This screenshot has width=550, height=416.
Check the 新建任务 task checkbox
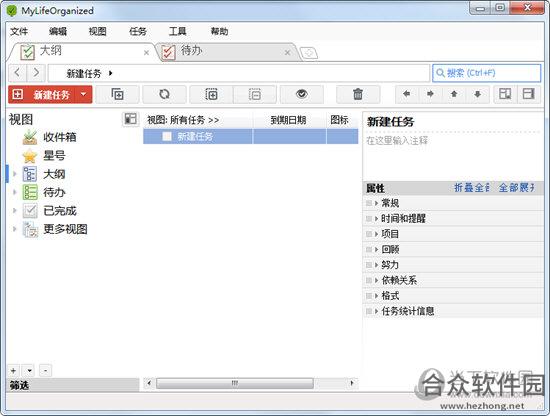pyautogui.click(x=167, y=136)
